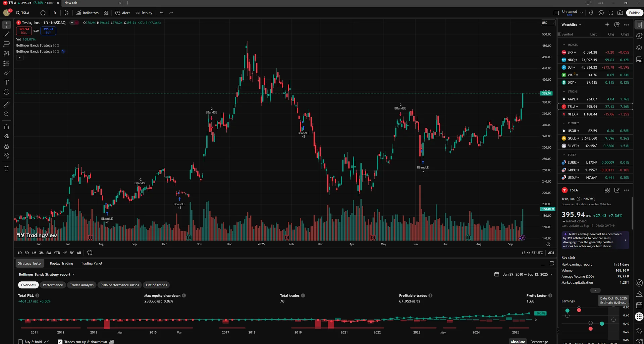Create an Alert from the toolbar
Viewport: 644px width, 344px height.
click(x=122, y=13)
